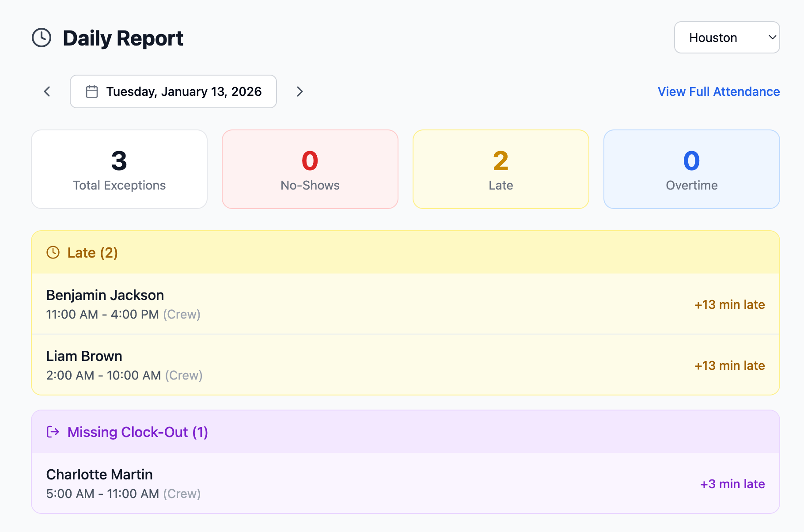Image resolution: width=804 pixels, height=532 pixels.
Task: Click the Daily Report page title
Action: 123,38
